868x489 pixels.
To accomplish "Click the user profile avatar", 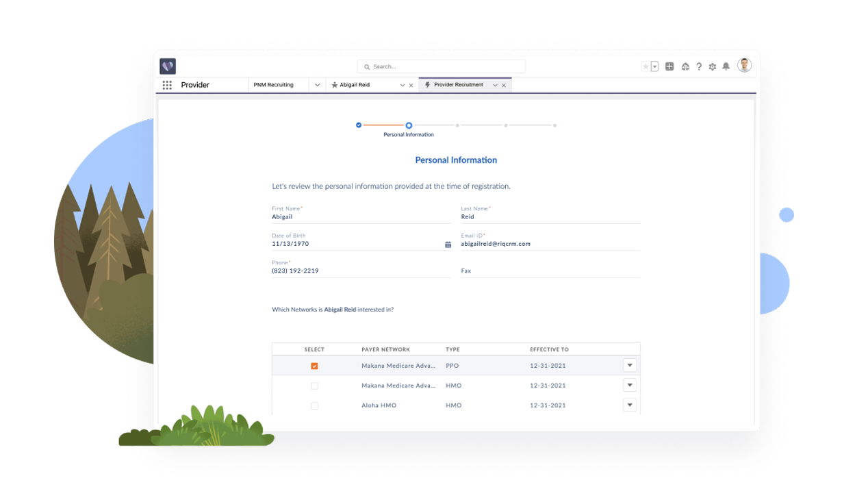I will pyautogui.click(x=744, y=66).
